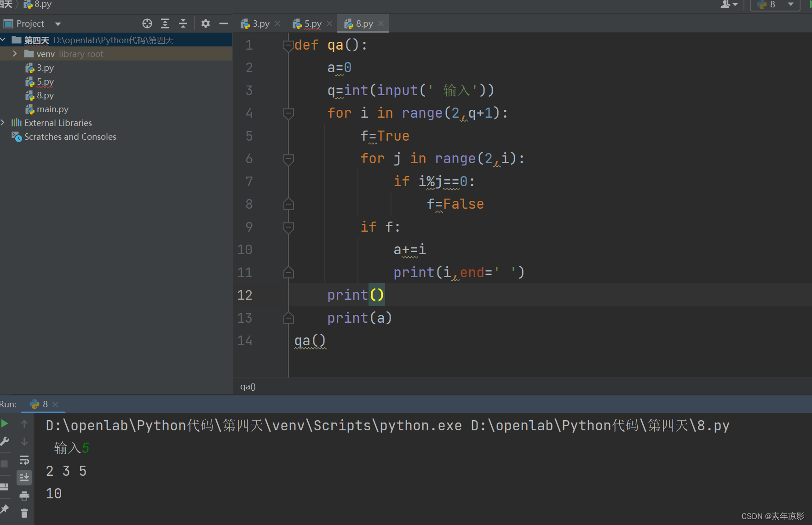Collapse the if f block fold on line 9

coord(288,227)
